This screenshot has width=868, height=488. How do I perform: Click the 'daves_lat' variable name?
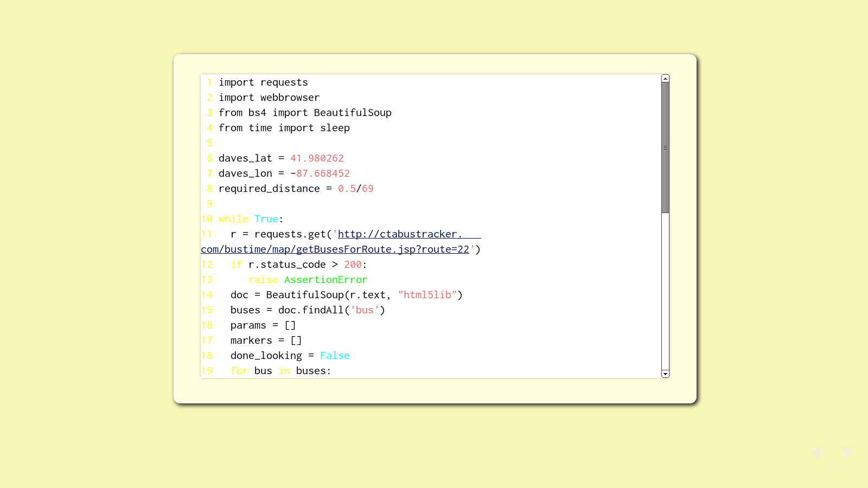point(245,158)
